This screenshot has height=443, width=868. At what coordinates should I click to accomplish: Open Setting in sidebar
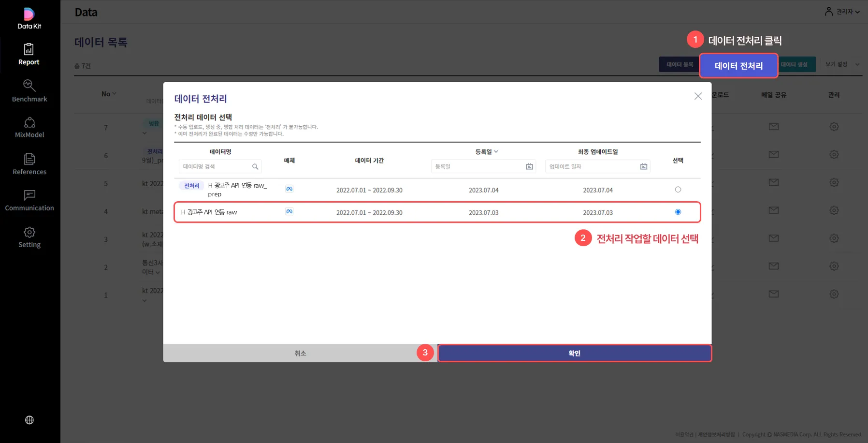pos(29,237)
